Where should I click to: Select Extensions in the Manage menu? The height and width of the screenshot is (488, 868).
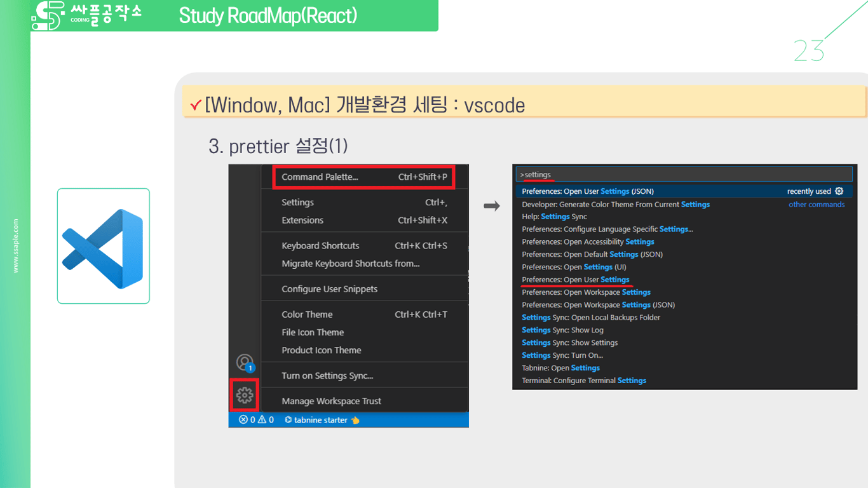364,220
